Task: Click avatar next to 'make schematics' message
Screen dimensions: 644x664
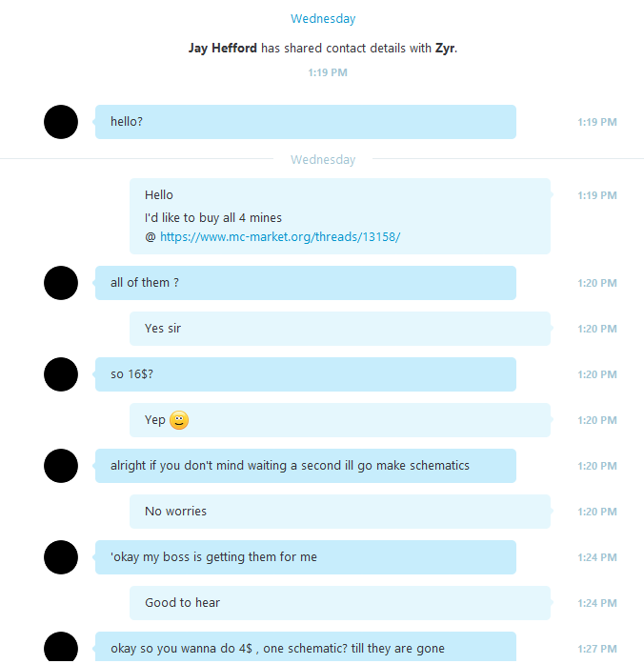Action: tap(61, 466)
